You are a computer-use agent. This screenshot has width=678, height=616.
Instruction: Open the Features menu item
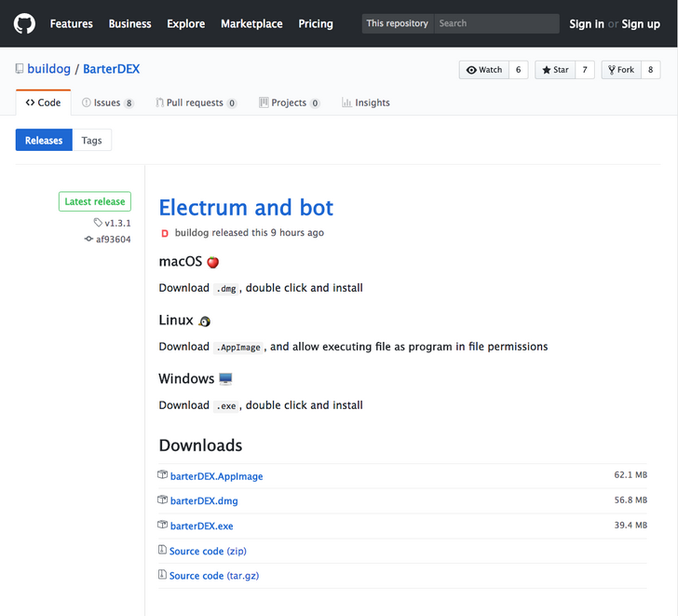tap(72, 24)
